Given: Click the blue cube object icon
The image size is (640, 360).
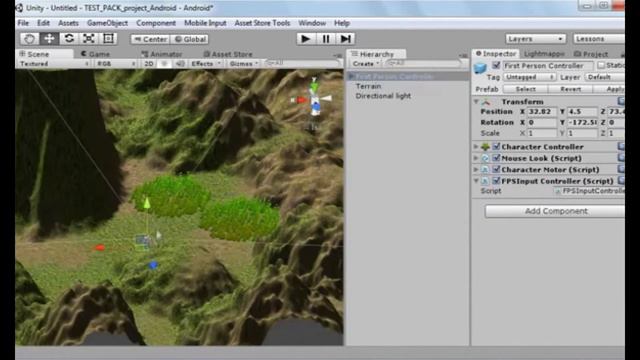Looking at the screenshot, I should click(480, 67).
